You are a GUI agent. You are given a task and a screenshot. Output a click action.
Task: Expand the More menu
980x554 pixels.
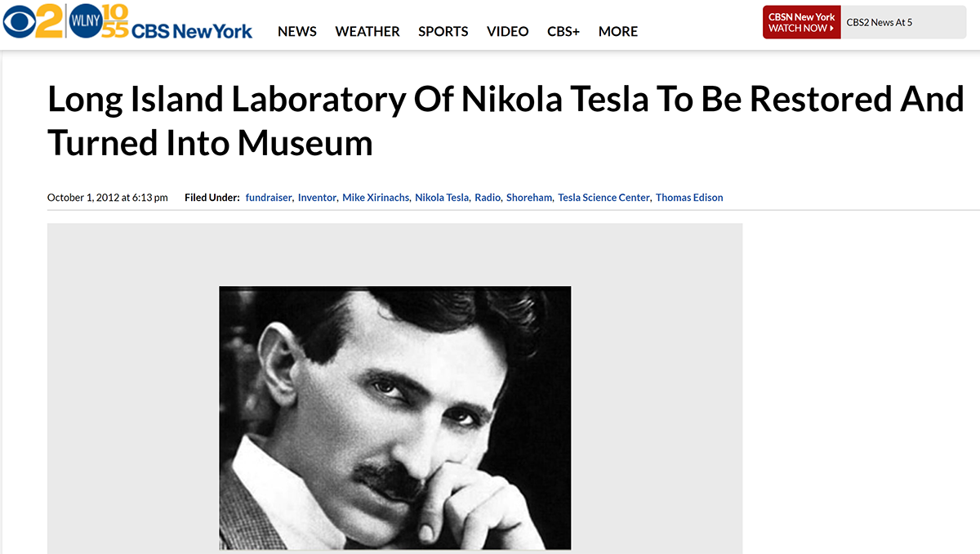click(x=617, y=31)
